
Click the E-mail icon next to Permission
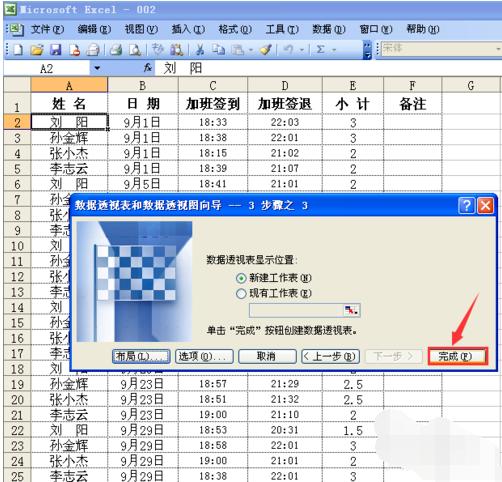pyautogui.click(x=93, y=50)
